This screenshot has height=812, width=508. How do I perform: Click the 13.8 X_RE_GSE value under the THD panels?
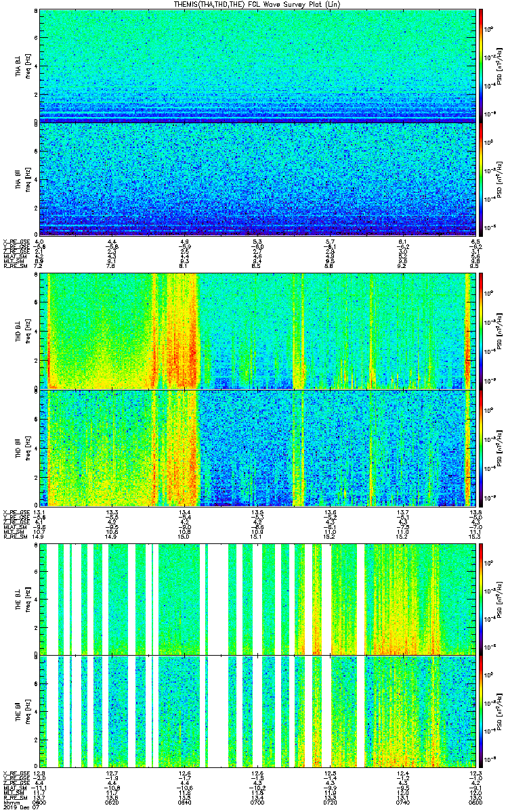coord(476,512)
